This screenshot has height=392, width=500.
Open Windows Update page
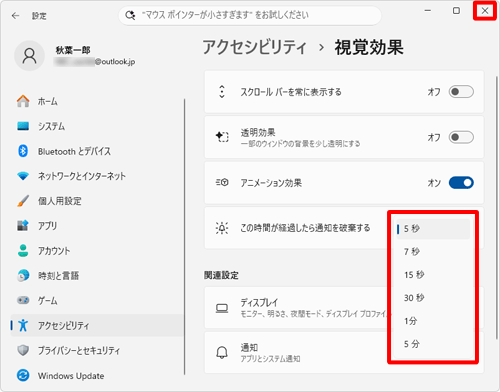pos(97,376)
